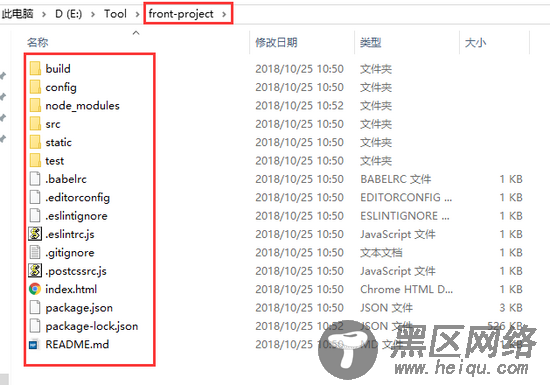
Task: Expand the chevron after front-project in path
Action: pyautogui.click(x=224, y=14)
